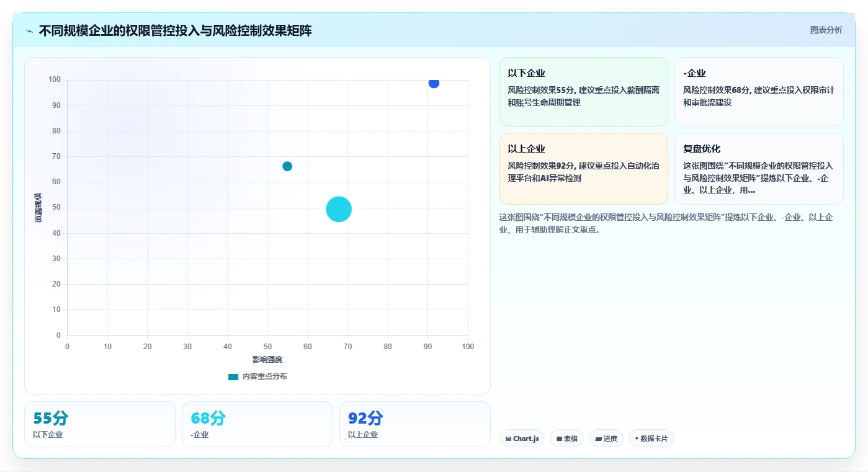The height and width of the screenshot is (472, 868).
Task: Click the 内容重点分布 legend text
Action: [x=265, y=376]
